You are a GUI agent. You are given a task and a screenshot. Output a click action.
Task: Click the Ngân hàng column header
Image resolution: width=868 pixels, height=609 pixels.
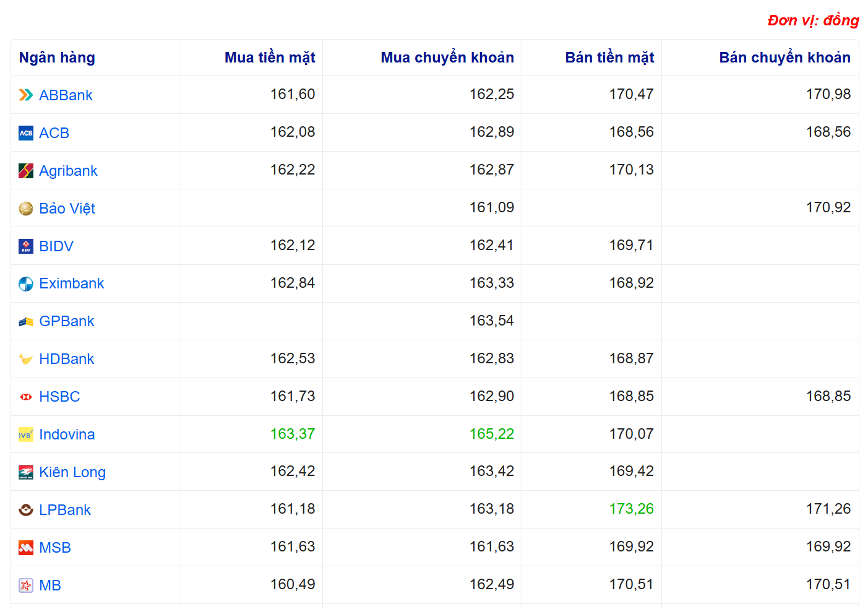tap(57, 58)
